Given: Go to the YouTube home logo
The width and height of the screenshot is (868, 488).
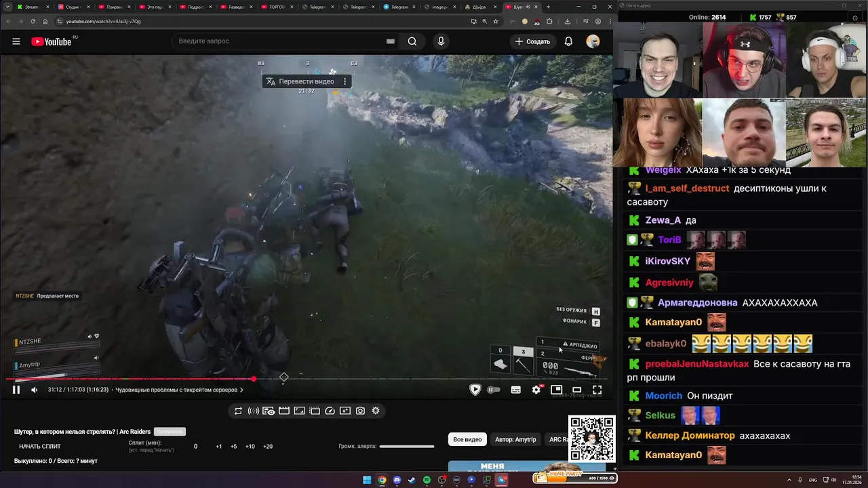Looking at the screenshot, I should pyautogui.click(x=51, y=41).
